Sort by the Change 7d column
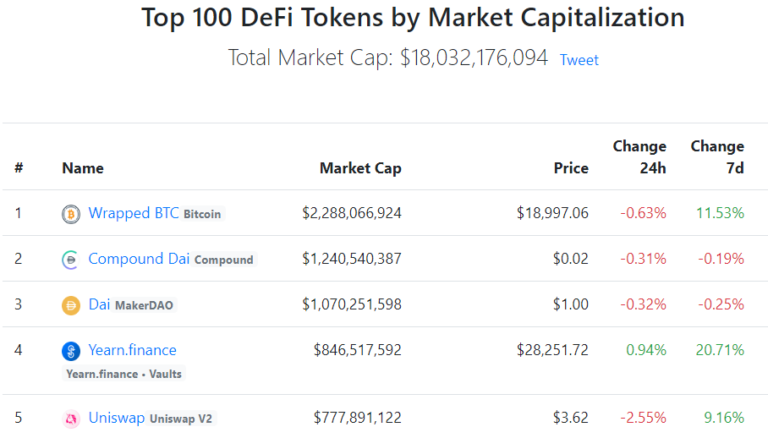This screenshot has height=438, width=768. [717, 157]
